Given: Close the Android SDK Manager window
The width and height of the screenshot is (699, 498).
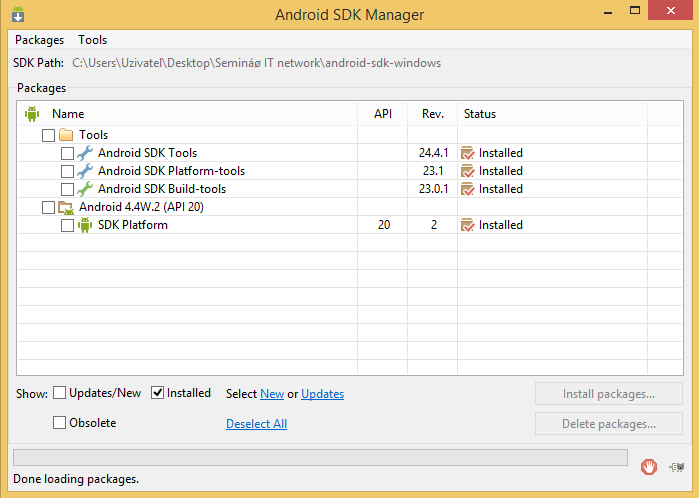Looking at the screenshot, I should pyautogui.click(x=670, y=11).
